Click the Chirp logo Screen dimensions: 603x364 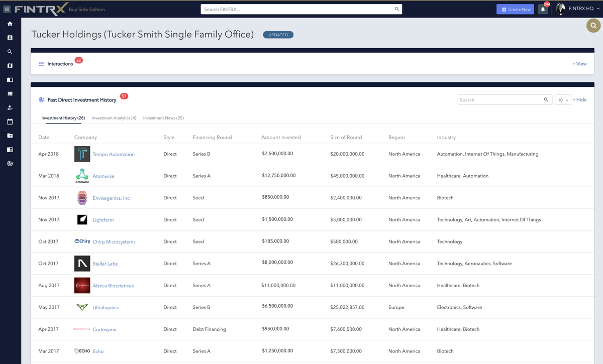[x=82, y=241]
